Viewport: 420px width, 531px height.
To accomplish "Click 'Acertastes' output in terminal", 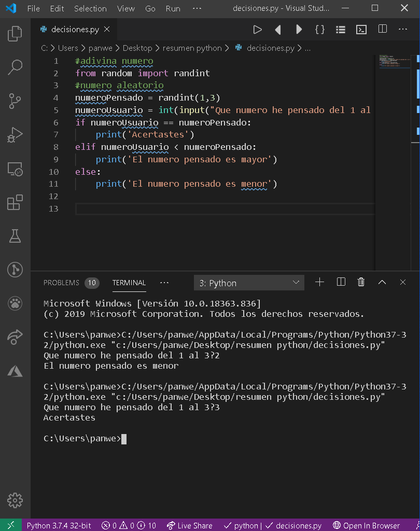I will point(69,417).
